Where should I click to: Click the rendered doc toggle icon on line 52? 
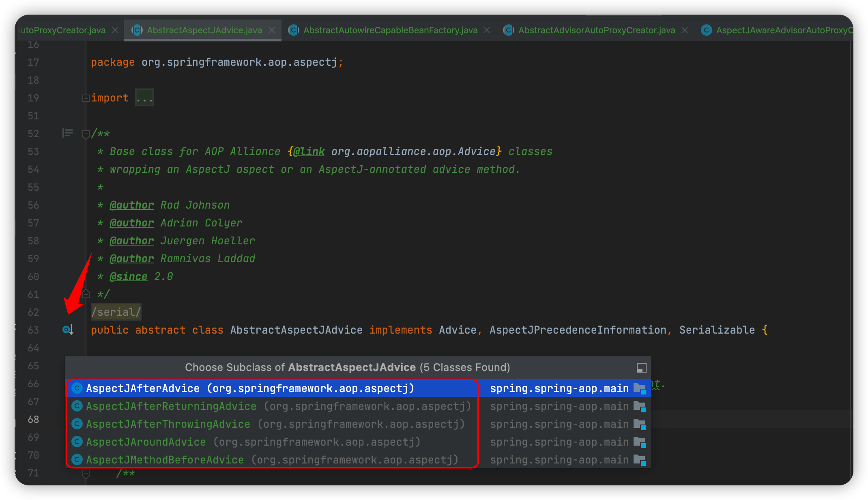click(x=67, y=133)
